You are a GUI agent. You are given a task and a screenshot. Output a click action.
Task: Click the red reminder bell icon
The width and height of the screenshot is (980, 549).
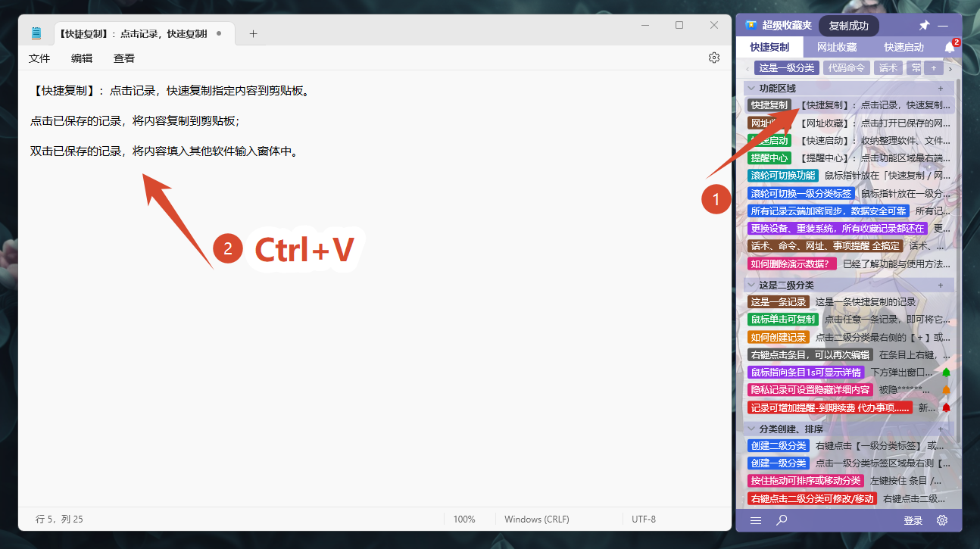[946, 407]
